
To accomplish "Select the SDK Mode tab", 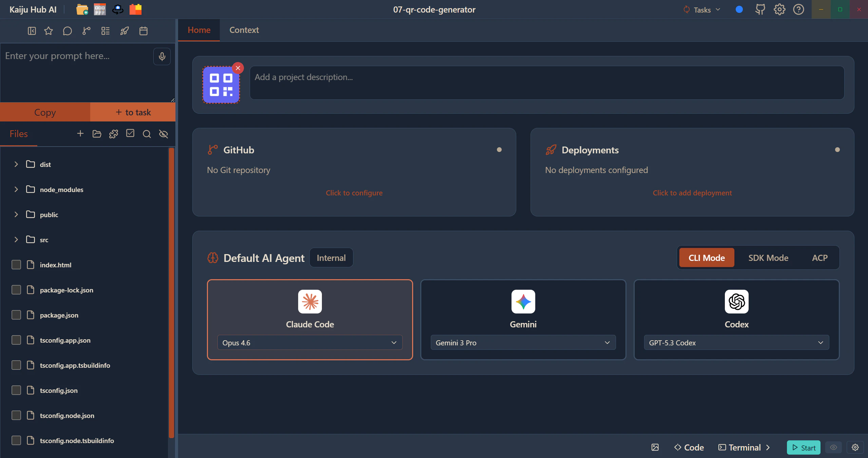I will tap(768, 257).
